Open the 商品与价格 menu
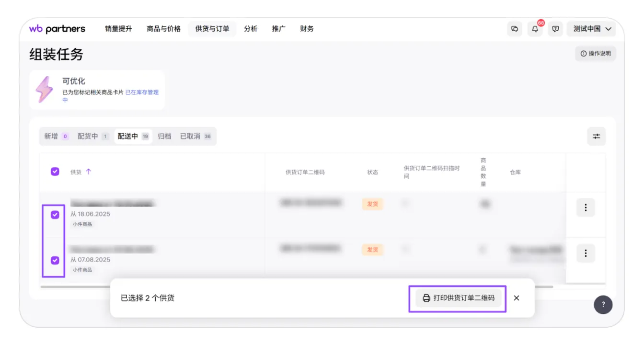This screenshot has height=345, width=644. pyautogui.click(x=164, y=29)
